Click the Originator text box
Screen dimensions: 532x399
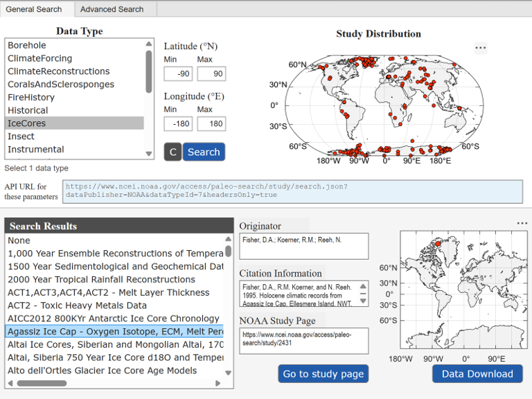[x=304, y=246]
